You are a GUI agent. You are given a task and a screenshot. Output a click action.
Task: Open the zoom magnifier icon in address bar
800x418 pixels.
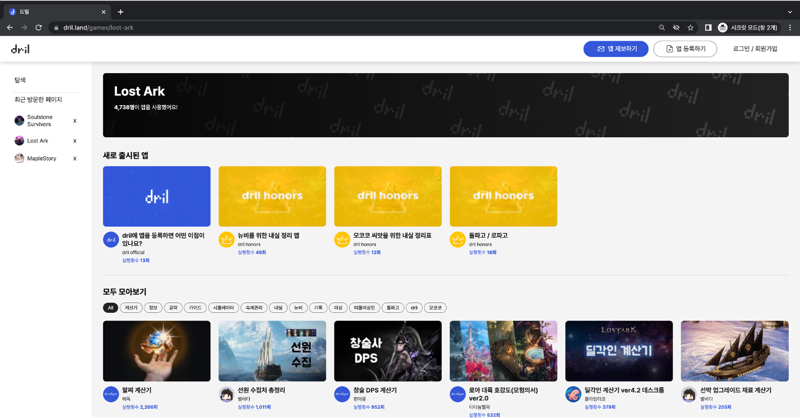[x=662, y=28]
